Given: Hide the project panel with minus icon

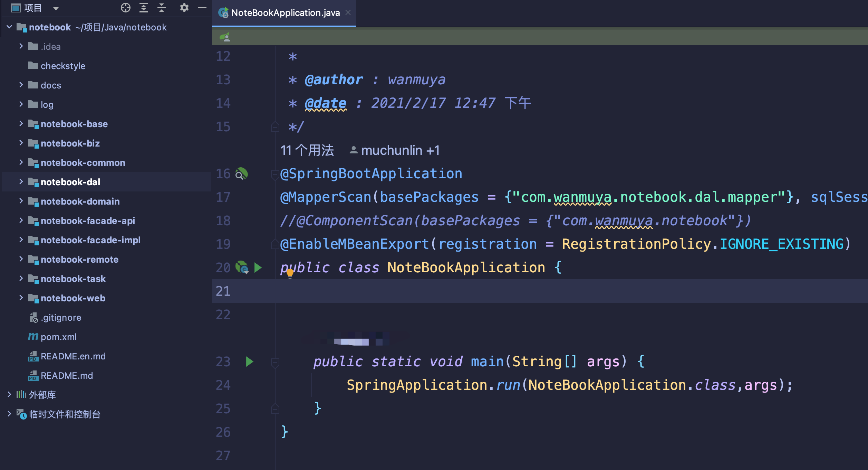Looking at the screenshot, I should click(202, 7).
